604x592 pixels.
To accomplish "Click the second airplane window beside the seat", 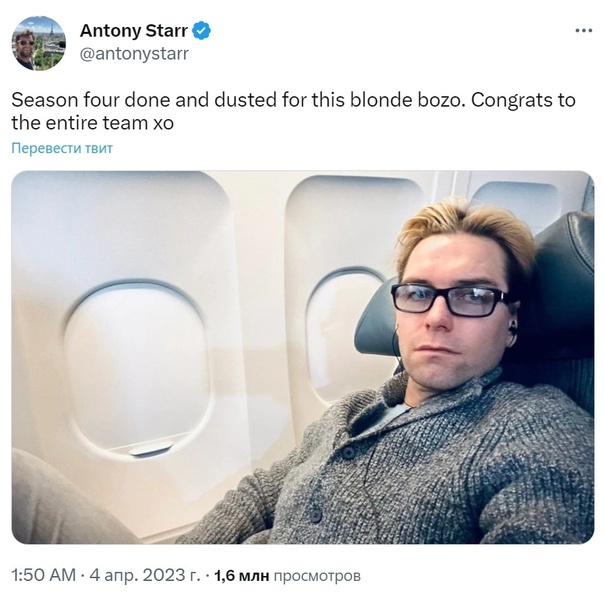I will tap(345, 331).
